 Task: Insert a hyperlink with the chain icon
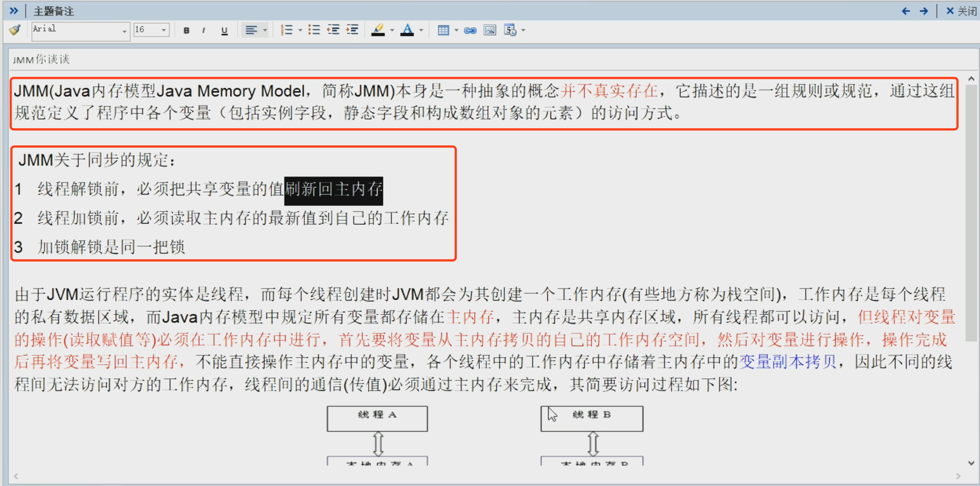point(470,31)
